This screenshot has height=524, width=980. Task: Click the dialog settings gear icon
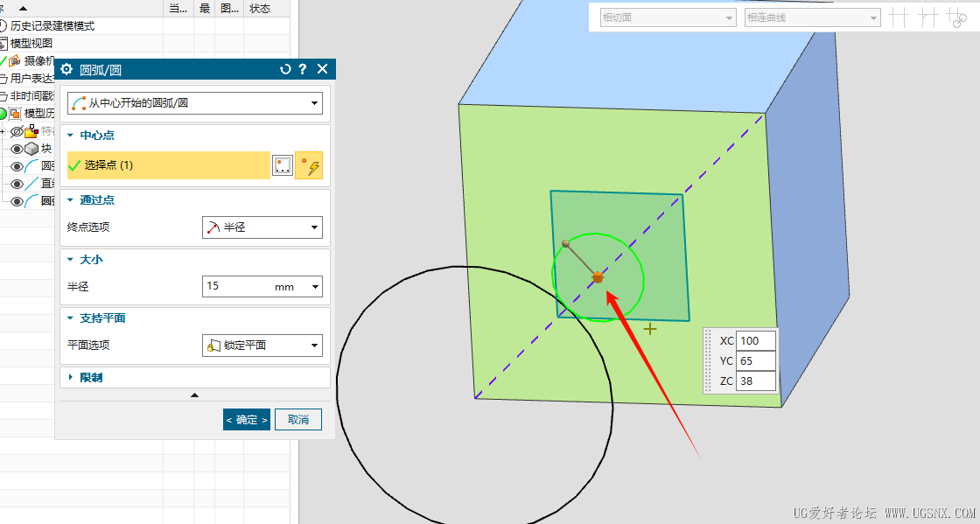click(x=66, y=69)
